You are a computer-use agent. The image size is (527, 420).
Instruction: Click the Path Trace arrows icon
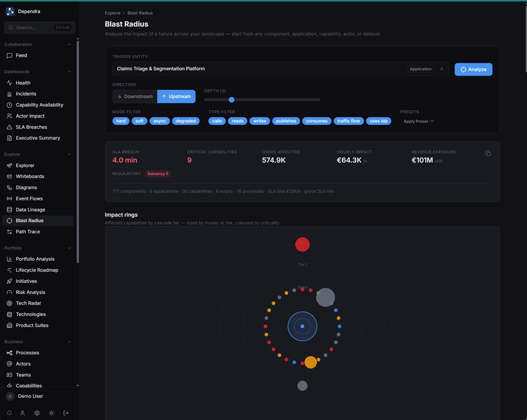[x=9, y=232]
